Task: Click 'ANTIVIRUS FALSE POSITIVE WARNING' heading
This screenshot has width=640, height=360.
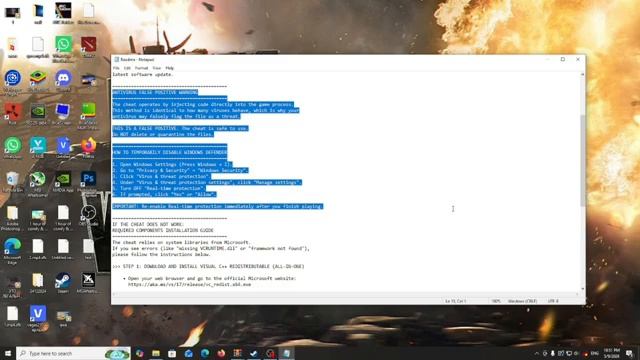Action: pos(155,93)
